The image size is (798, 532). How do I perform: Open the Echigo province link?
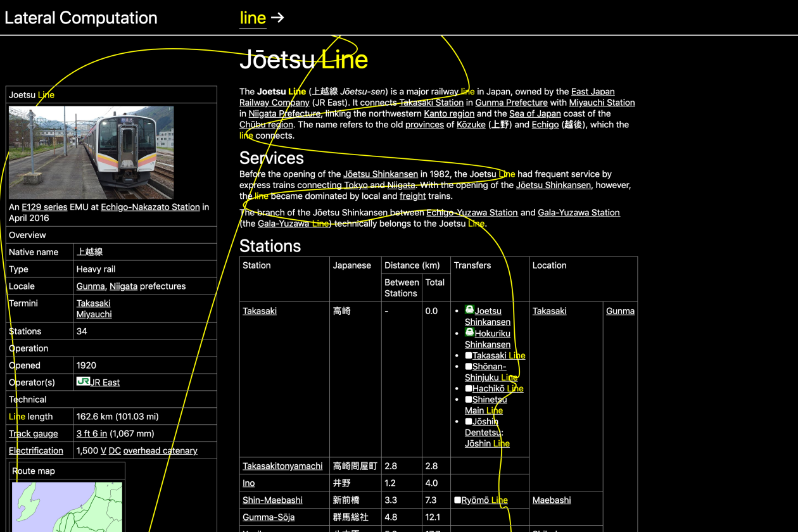(x=545, y=125)
